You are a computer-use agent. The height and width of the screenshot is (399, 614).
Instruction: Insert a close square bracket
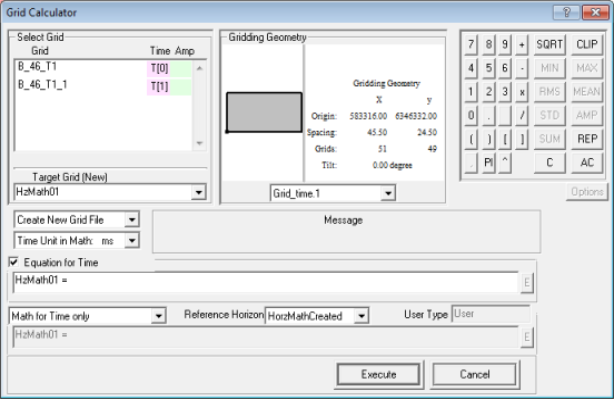522,139
